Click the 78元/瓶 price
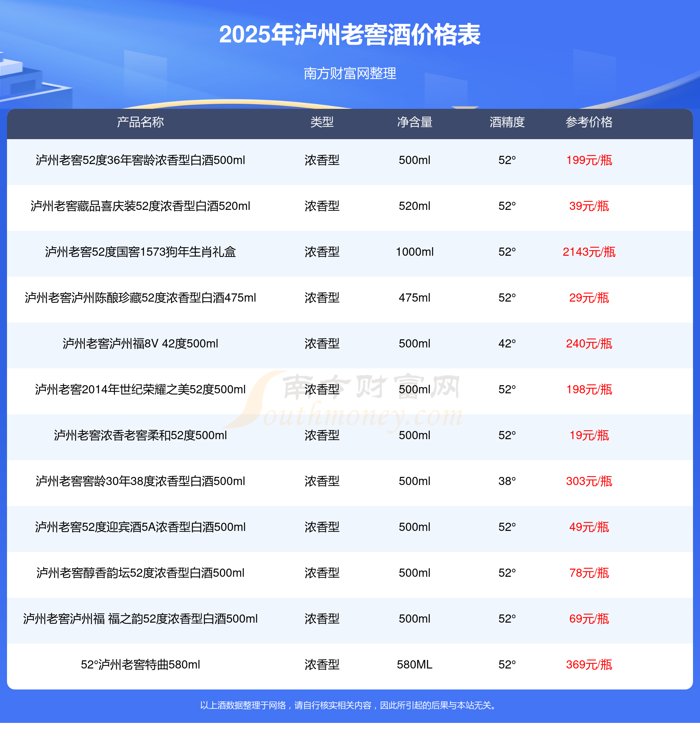 (x=589, y=573)
